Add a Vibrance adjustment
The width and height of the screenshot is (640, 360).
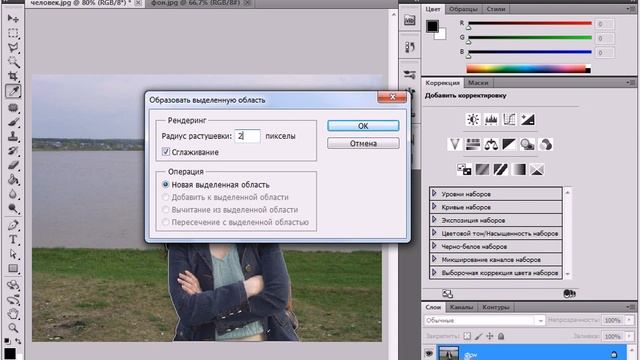coord(455,144)
